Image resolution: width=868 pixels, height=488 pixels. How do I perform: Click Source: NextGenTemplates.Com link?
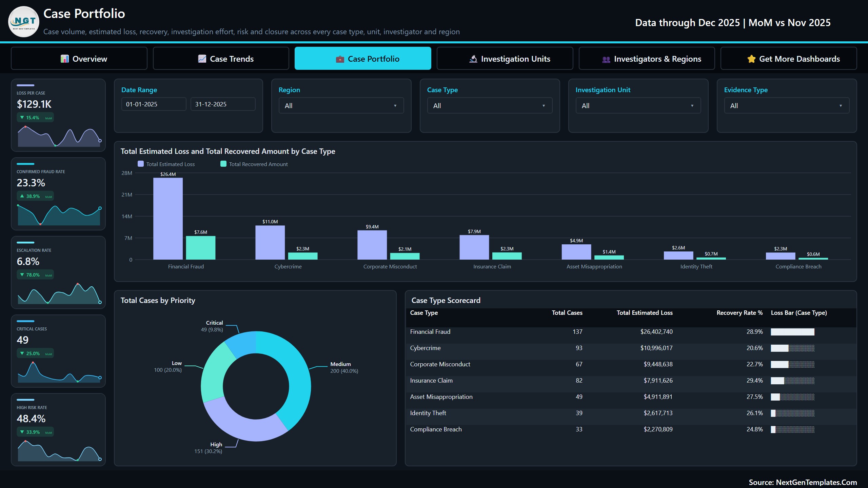pyautogui.click(x=803, y=482)
